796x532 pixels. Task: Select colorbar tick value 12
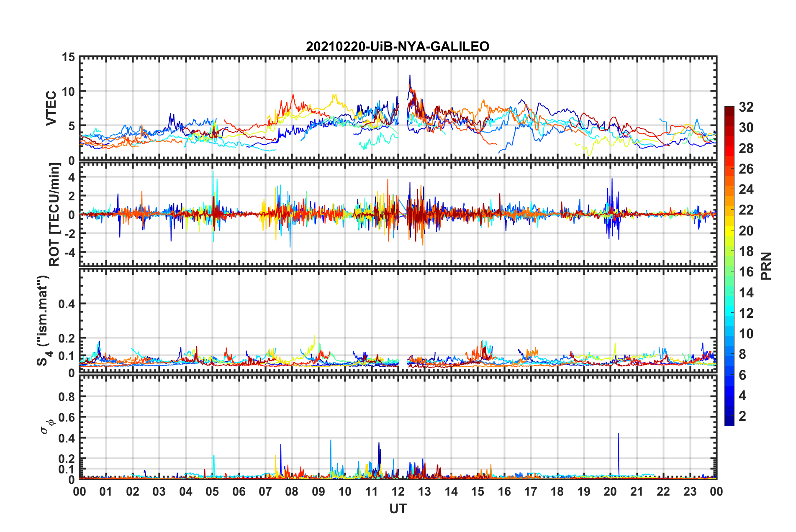tap(746, 313)
